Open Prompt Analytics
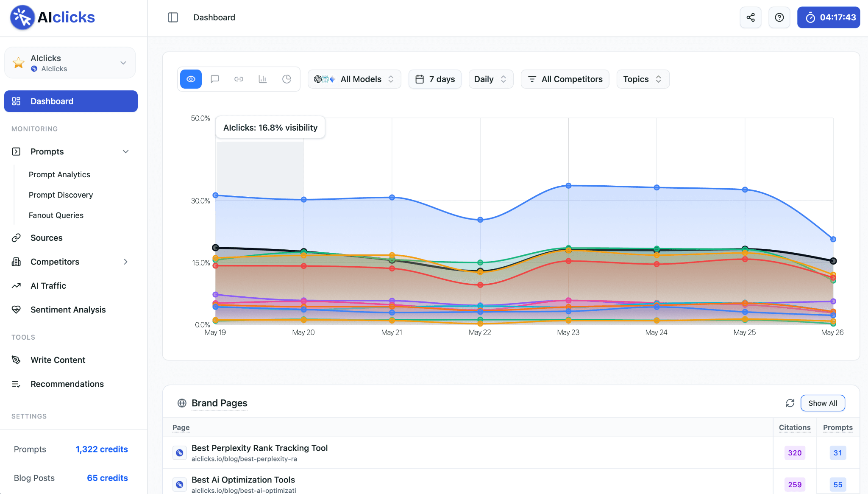The height and width of the screenshot is (494, 868). (x=59, y=175)
